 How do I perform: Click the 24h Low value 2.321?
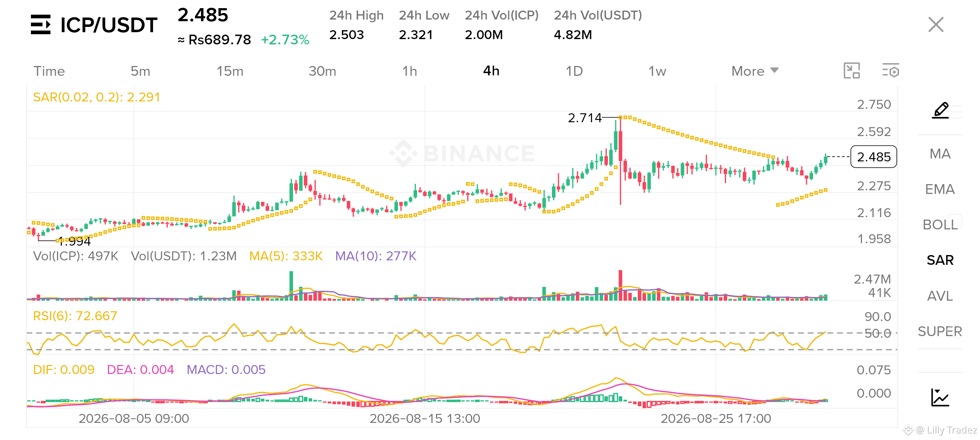(416, 35)
